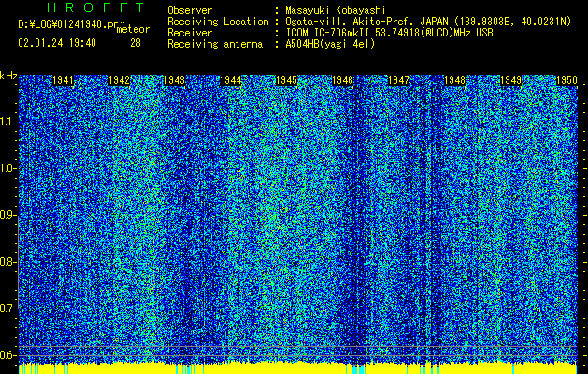588x374 pixels.
Task: Click the 0.6 kHz axis tick
Action: pos(8,355)
